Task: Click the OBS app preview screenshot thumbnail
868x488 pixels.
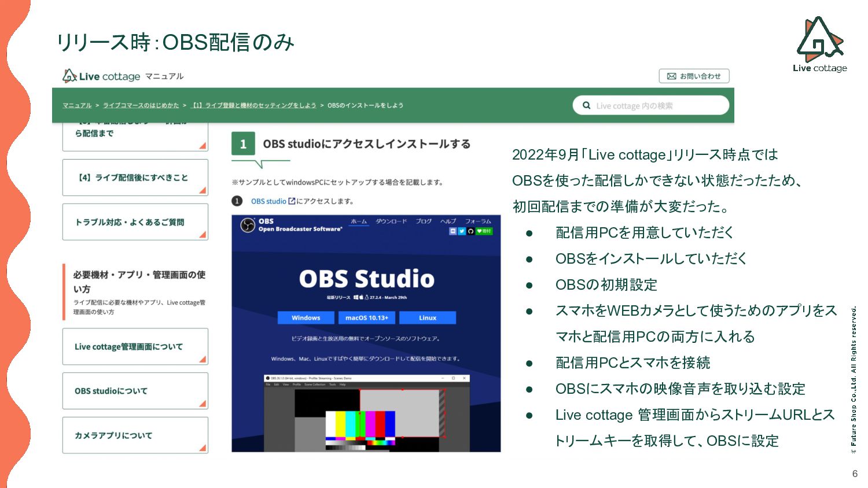Action: (366, 413)
